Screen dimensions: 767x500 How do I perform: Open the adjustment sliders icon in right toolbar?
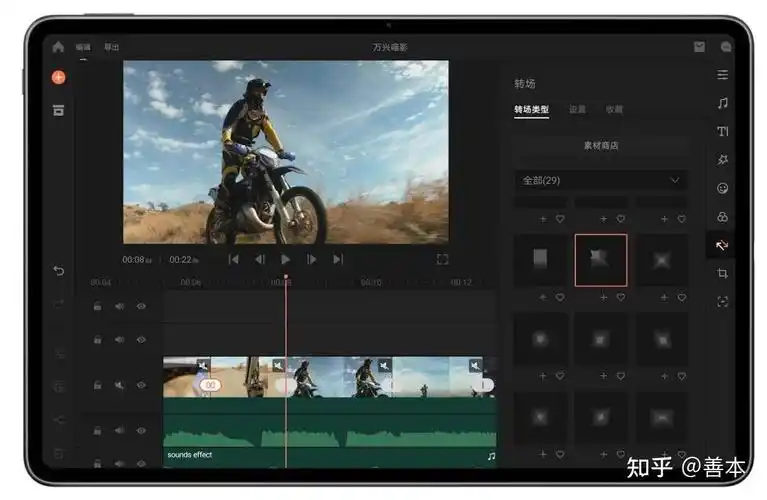pos(722,75)
